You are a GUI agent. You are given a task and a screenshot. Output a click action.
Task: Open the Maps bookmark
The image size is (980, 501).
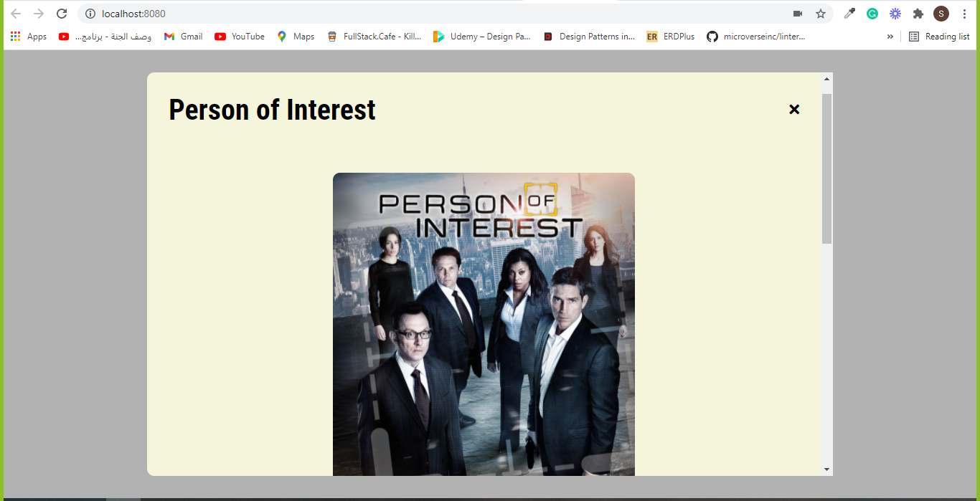[x=296, y=37]
